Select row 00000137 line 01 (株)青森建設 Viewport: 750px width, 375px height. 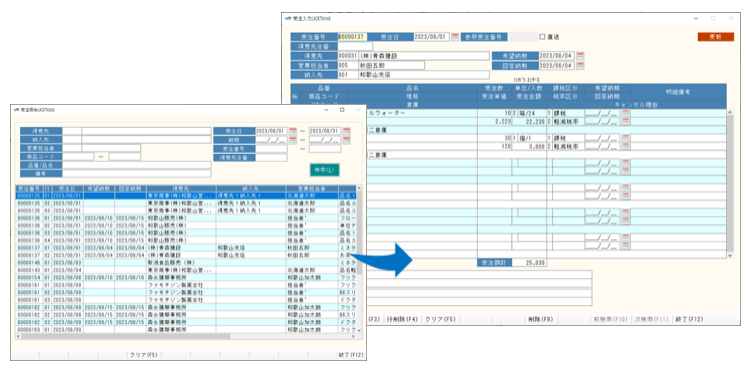click(187, 248)
